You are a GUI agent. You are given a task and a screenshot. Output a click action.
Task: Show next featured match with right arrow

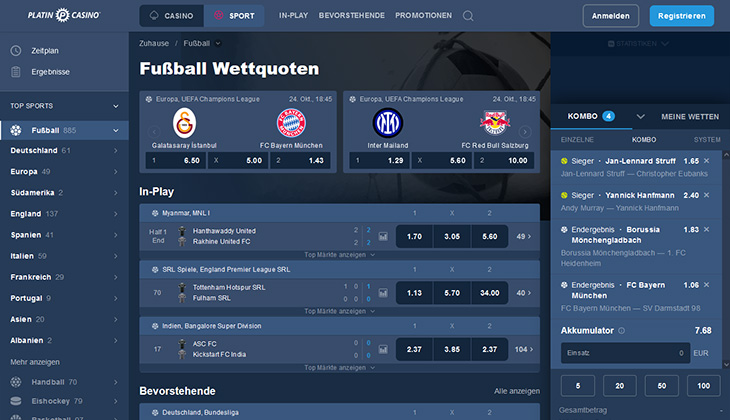[x=525, y=132]
